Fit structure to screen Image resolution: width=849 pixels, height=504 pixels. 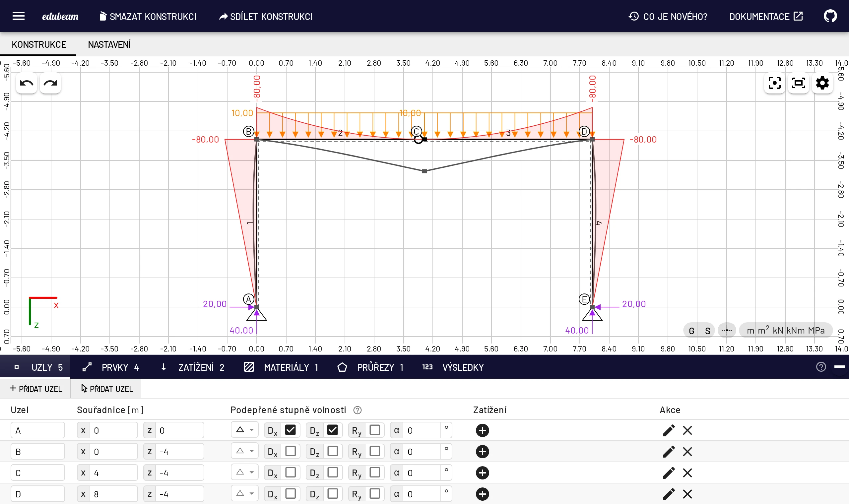tap(798, 83)
